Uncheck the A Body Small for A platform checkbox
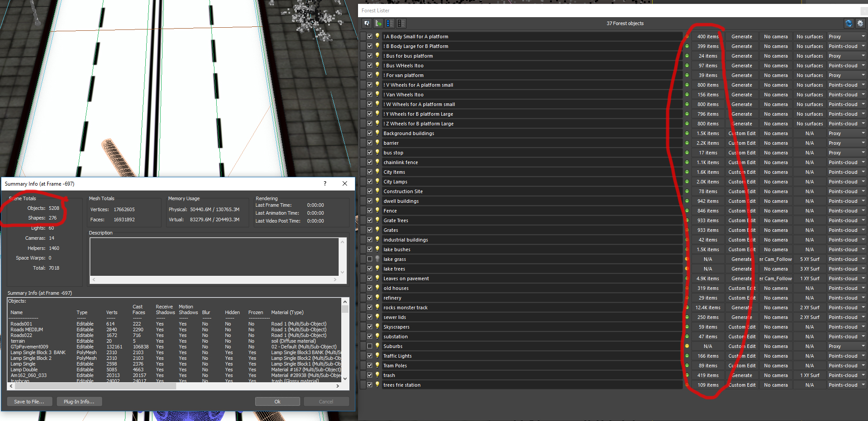 click(x=369, y=37)
